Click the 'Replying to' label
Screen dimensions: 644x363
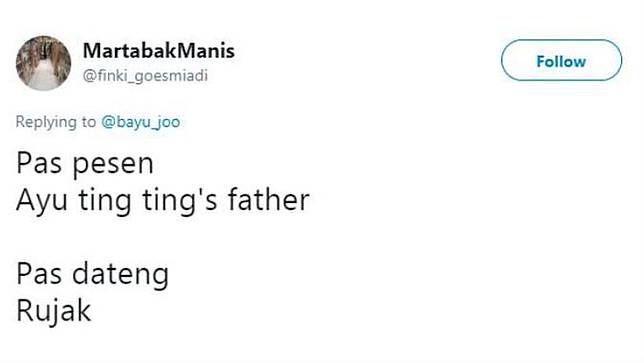[56, 122]
